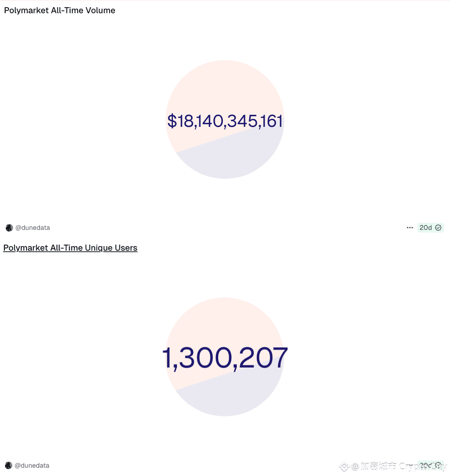Click the top @dunedata author name
Viewport: 450px width, 476px height.
coord(32,228)
